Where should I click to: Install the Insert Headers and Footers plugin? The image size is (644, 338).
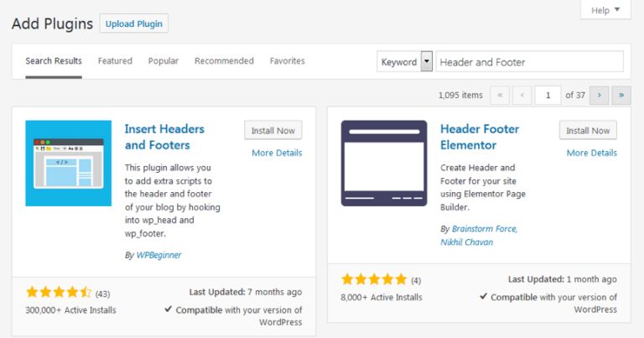(x=273, y=131)
